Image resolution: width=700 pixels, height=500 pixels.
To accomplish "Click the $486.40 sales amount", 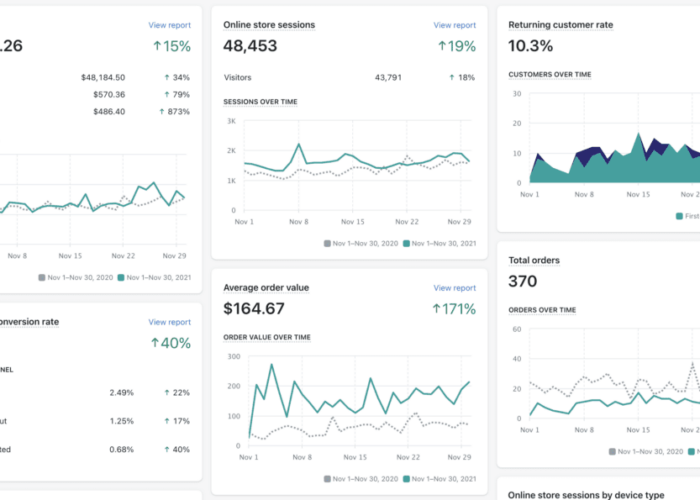I will pos(109,112).
